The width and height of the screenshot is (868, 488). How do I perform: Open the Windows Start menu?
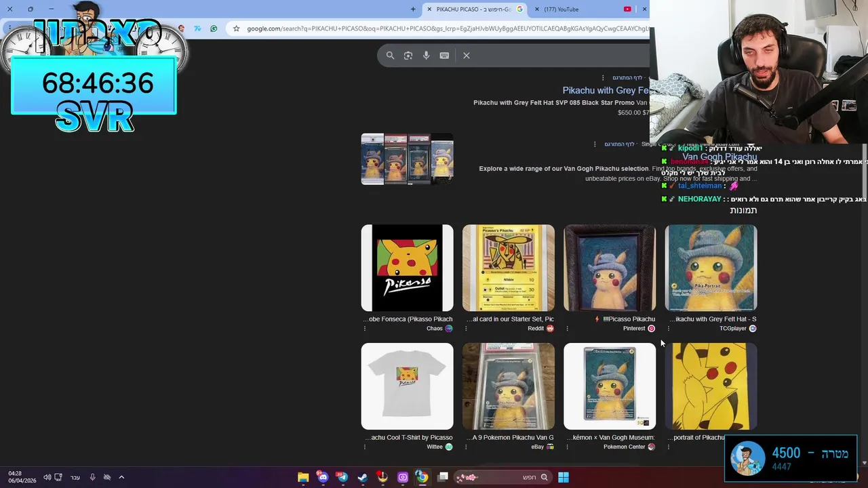564,477
